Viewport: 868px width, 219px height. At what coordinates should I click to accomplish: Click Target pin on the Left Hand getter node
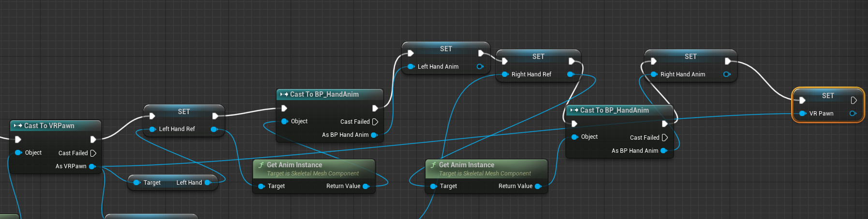(x=137, y=183)
